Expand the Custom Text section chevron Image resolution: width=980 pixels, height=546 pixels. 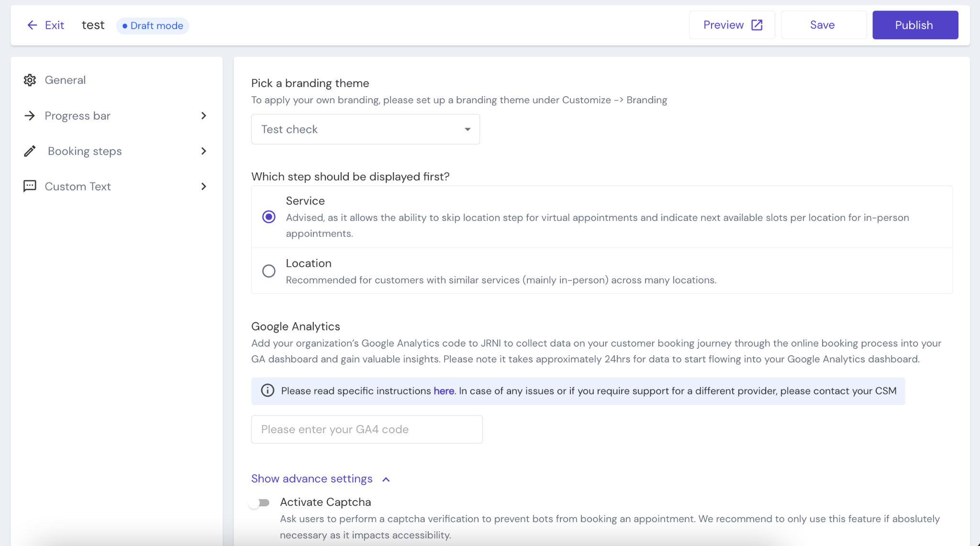204,186
